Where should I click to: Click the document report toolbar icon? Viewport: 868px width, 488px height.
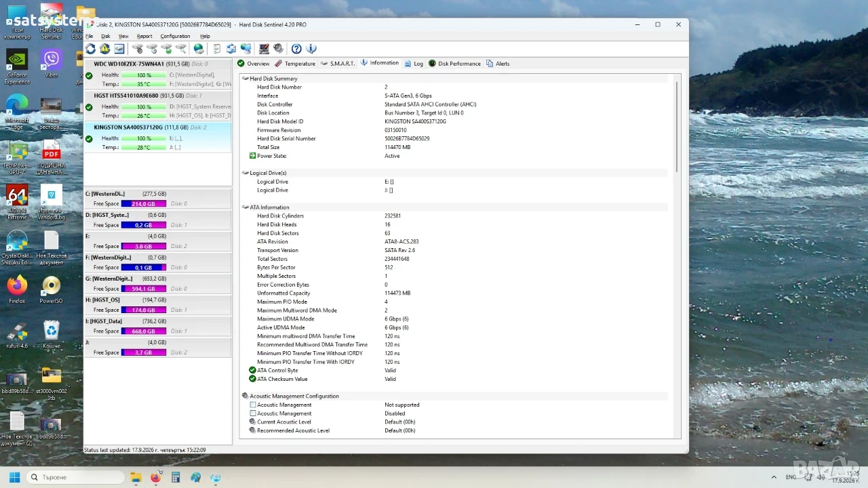point(216,49)
